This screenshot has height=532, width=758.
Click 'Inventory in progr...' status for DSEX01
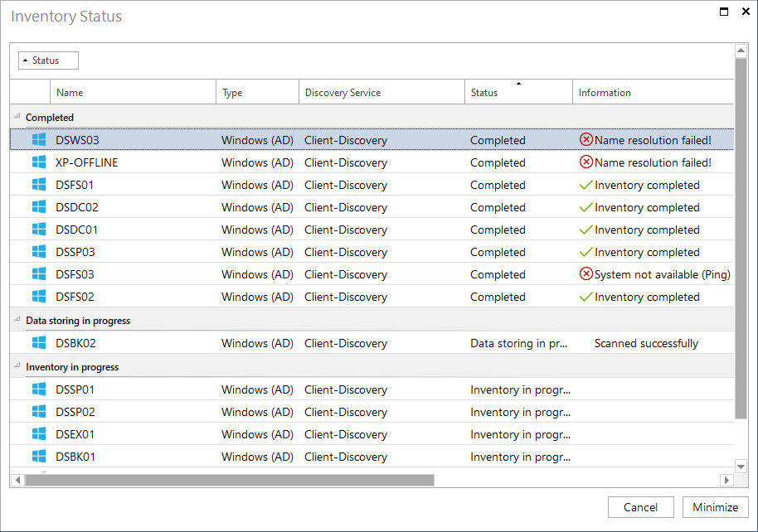520,435
